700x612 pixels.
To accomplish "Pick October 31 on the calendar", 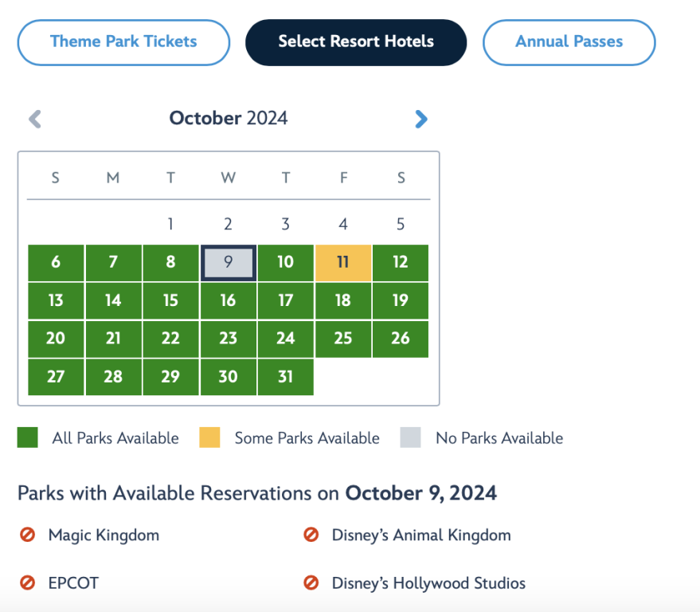I will (x=285, y=377).
